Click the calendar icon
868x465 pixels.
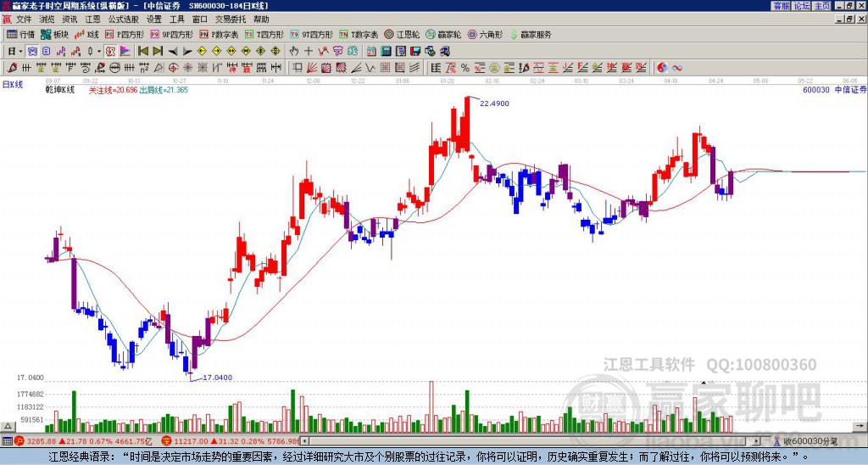pyautogui.click(x=371, y=52)
